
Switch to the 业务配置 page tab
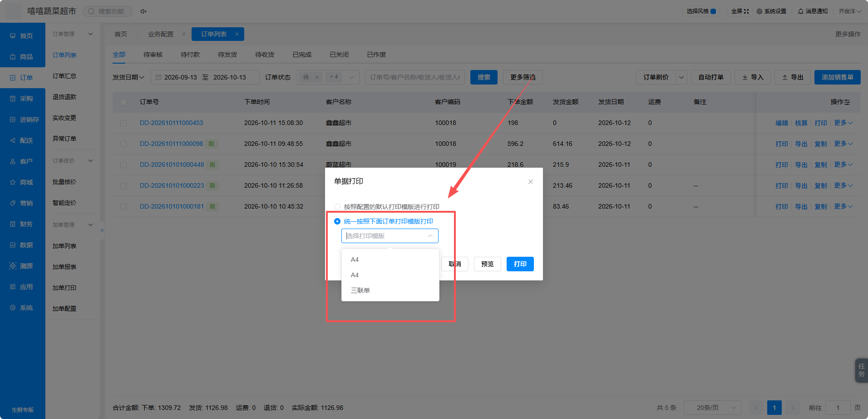161,34
